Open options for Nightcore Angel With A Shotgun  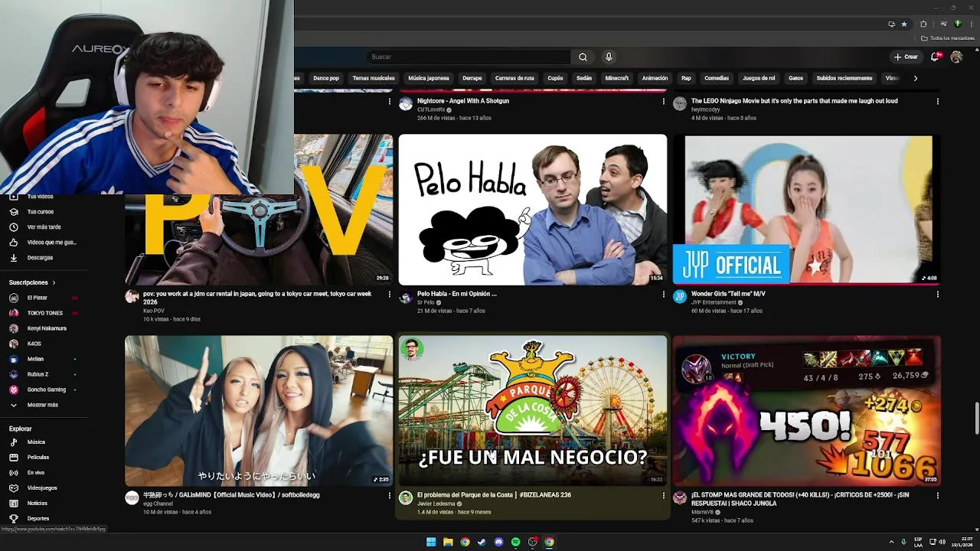pyautogui.click(x=664, y=101)
